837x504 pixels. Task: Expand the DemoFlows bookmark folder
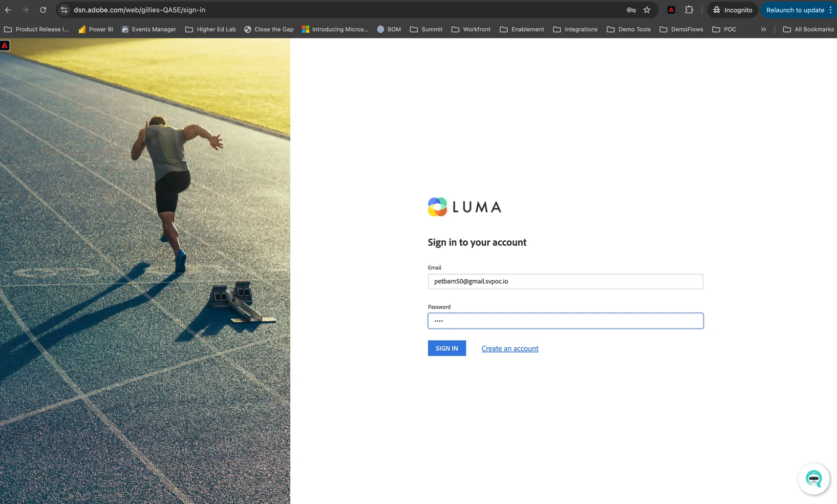(x=682, y=29)
